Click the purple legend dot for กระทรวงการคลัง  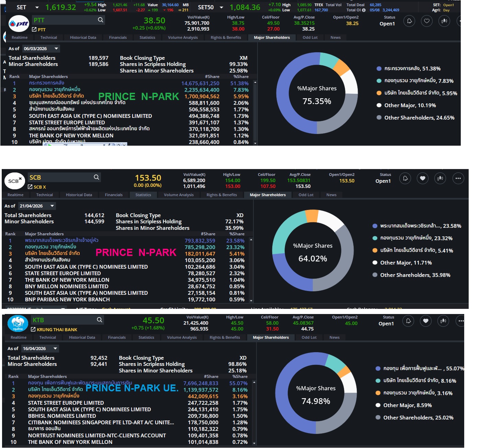click(x=379, y=69)
